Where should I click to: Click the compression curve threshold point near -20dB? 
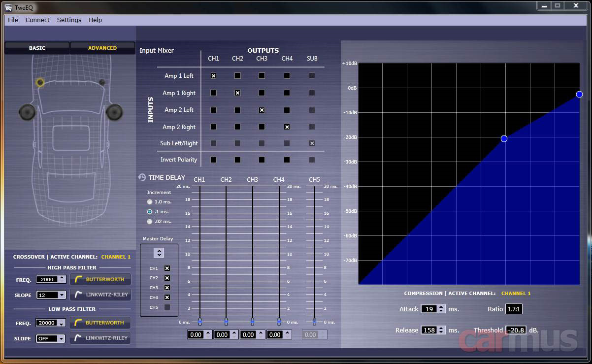click(x=504, y=139)
